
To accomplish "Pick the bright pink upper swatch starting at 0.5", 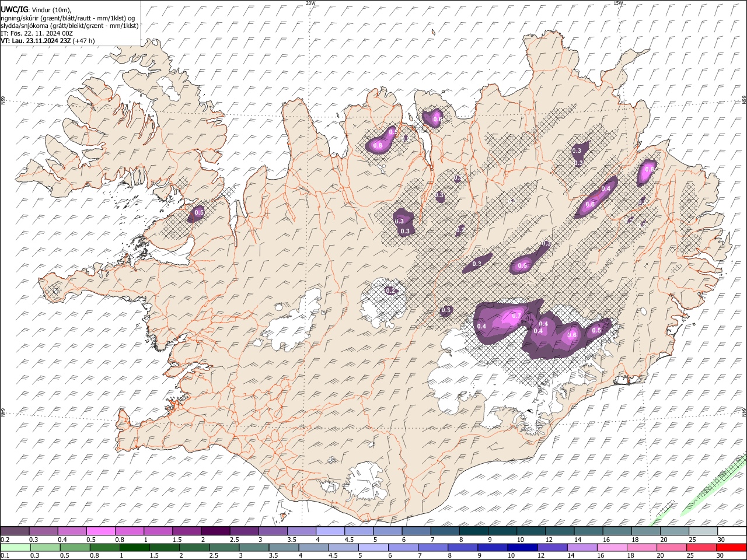I will 100,531.
